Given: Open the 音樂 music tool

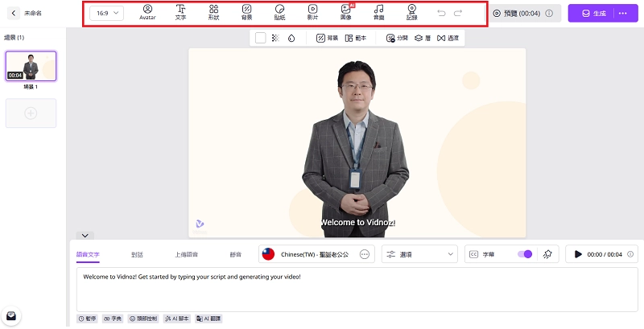Looking at the screenshot, I should click(x=378, y=12).
